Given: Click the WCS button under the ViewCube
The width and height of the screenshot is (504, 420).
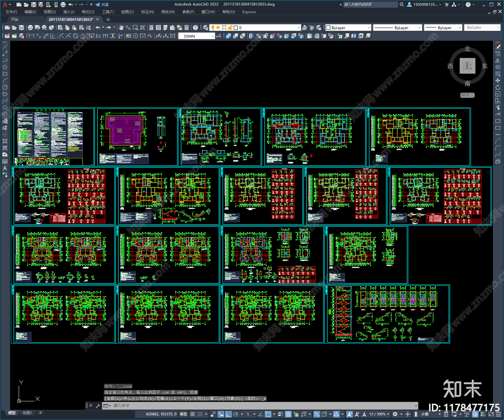Looking at the screenshot, I should (467, 95).
